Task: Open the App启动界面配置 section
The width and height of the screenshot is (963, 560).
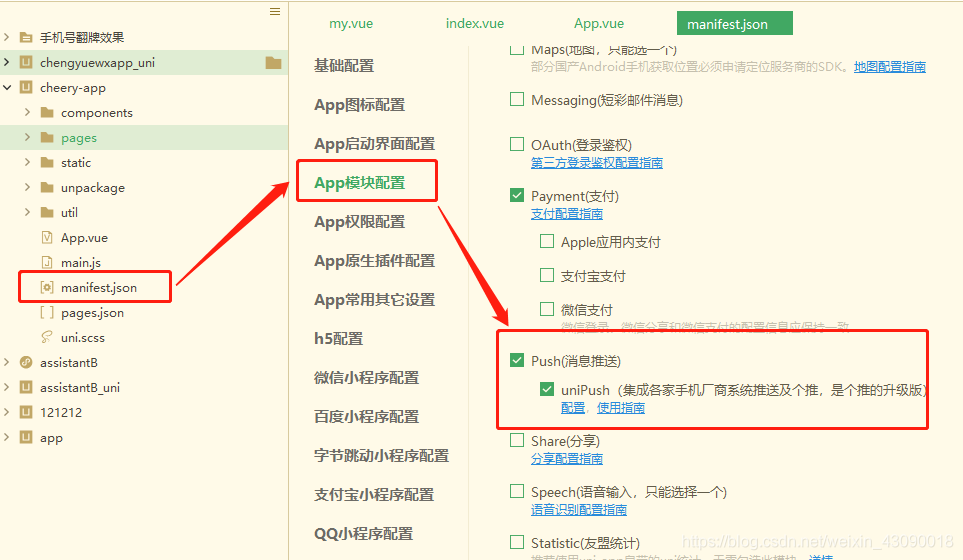Action: [x=375, y=144]
